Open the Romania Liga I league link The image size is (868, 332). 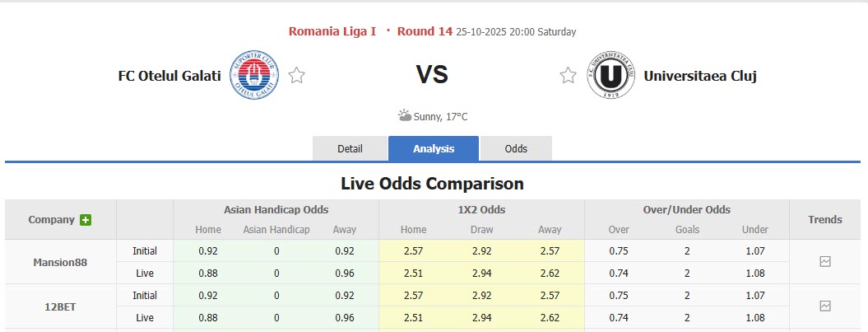pos(332,31)
